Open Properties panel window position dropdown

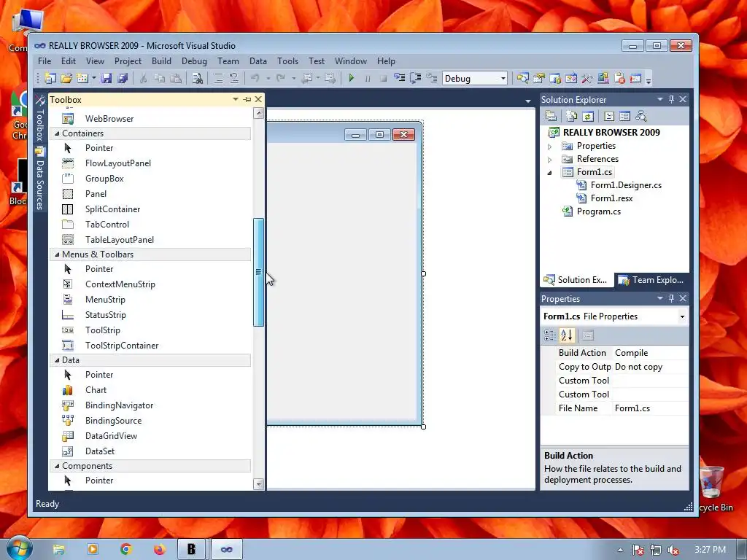[x=659, y=298]
